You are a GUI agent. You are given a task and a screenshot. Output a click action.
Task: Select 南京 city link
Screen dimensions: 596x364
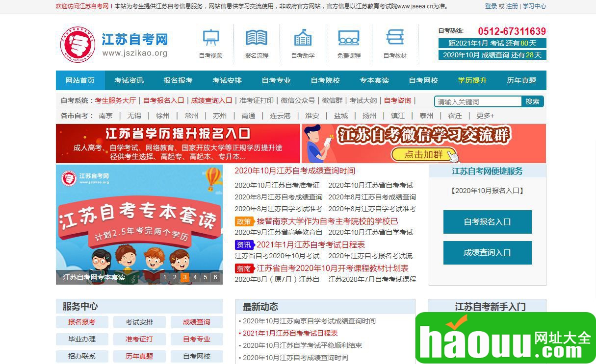(x=105, y=116)
